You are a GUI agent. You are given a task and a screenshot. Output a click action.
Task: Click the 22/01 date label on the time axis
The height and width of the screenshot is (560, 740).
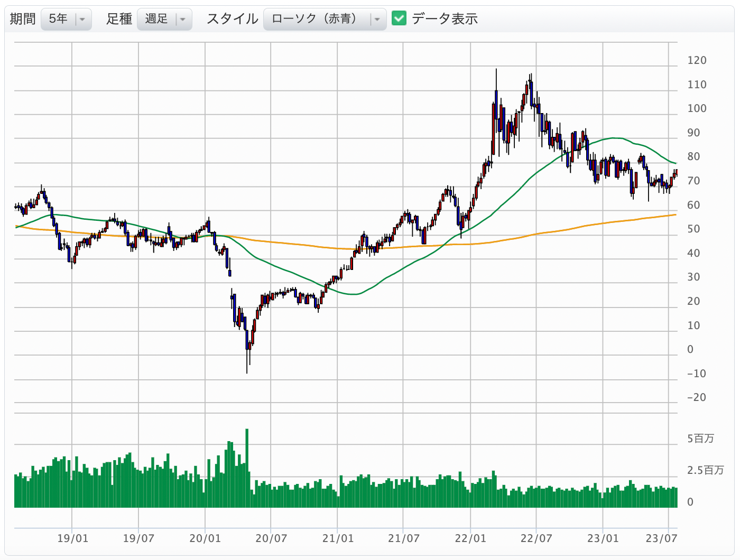[470, 538]
